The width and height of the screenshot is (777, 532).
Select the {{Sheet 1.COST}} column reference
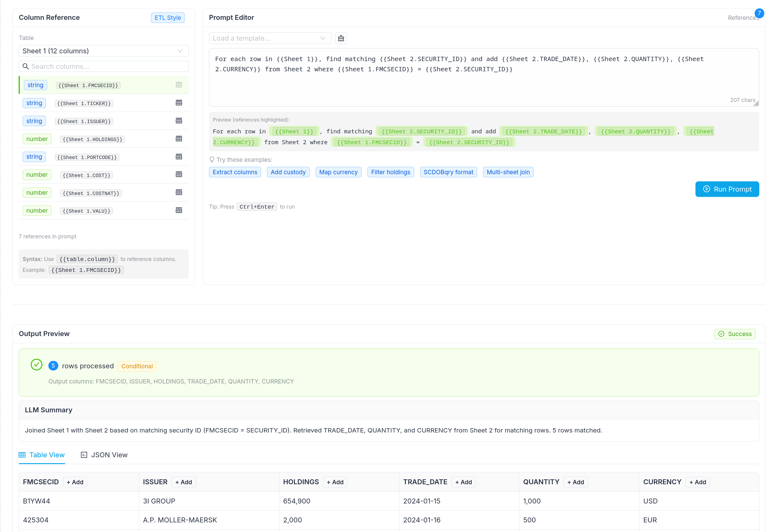87,175
